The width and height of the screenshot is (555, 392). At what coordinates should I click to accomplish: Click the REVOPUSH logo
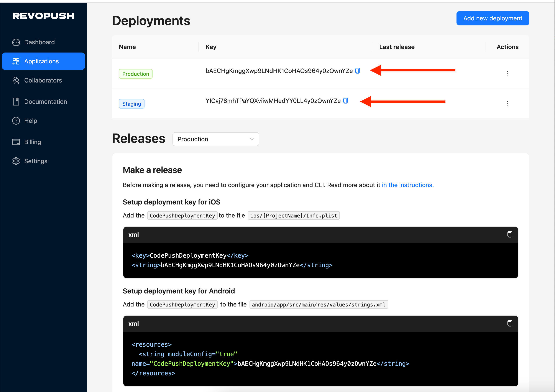44,16
